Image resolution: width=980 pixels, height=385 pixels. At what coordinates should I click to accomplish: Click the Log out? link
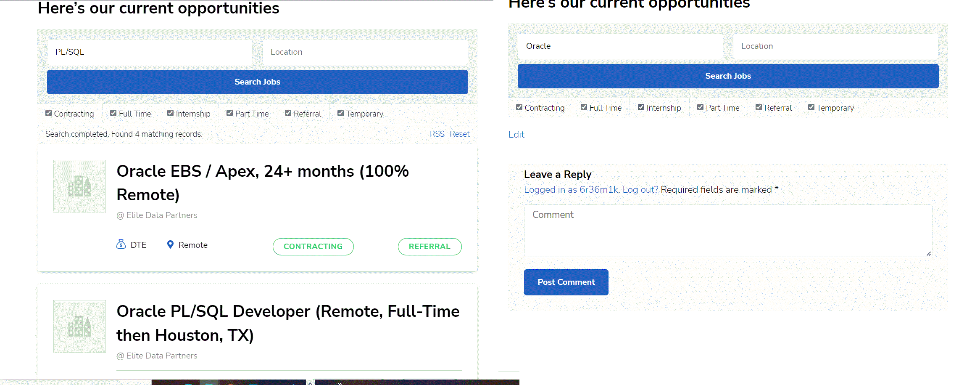[640, 190]
